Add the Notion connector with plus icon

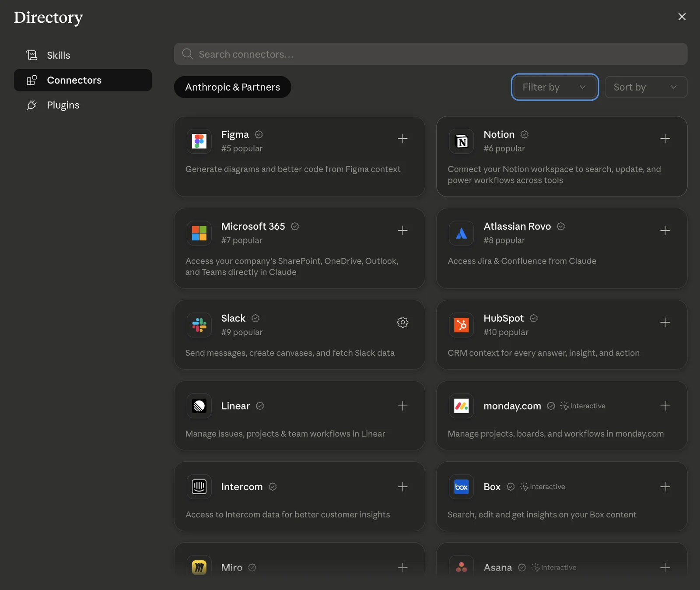pos(665,139)
